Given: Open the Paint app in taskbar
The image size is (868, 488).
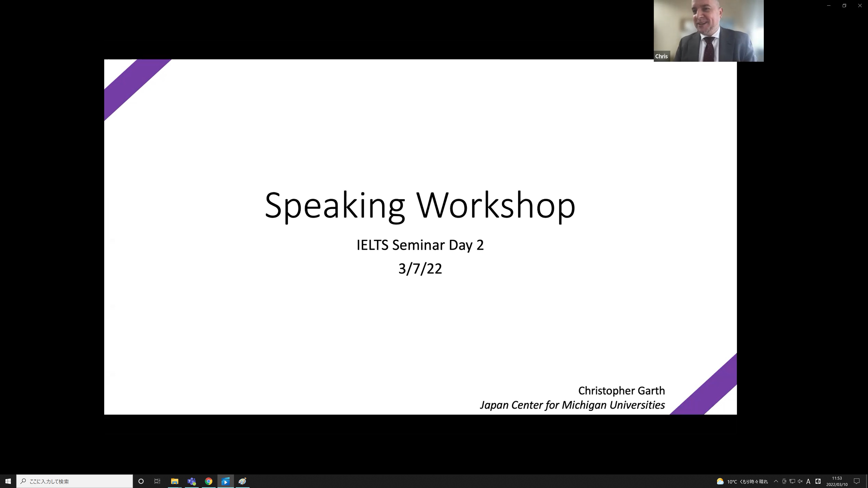Looking at the screenshot, I should 242,481.
